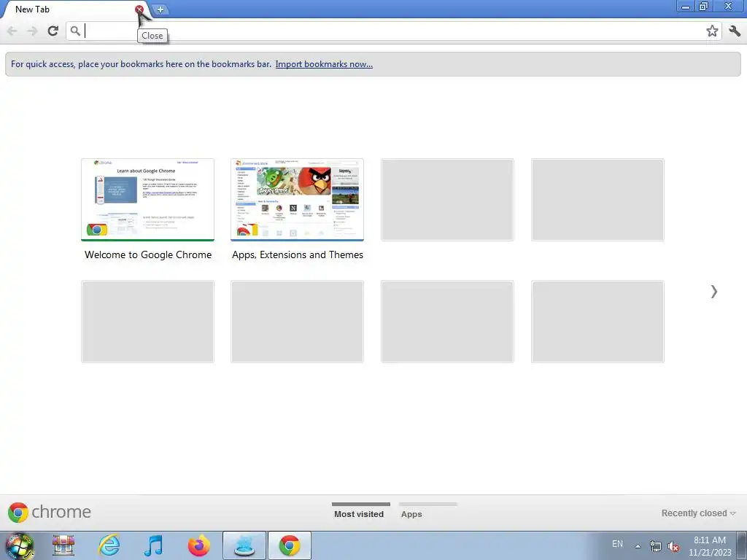Click the Welcome to Google Chrome caption
This screenshot has width=747, height=560.
147,254
